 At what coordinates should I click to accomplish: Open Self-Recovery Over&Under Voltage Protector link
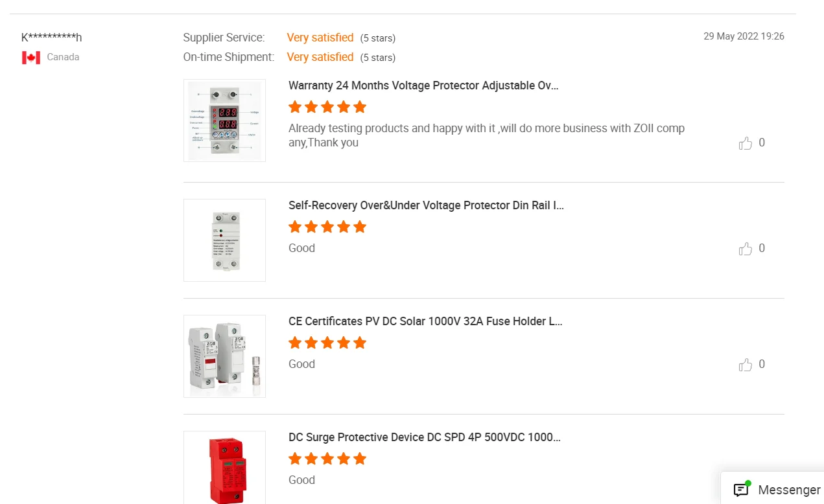coord(426,205)
